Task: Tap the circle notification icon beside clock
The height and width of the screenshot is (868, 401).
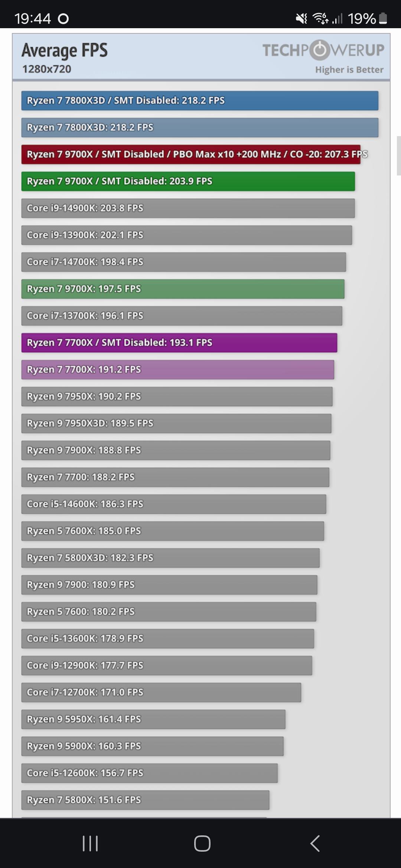Action: [x=63, y=19]
